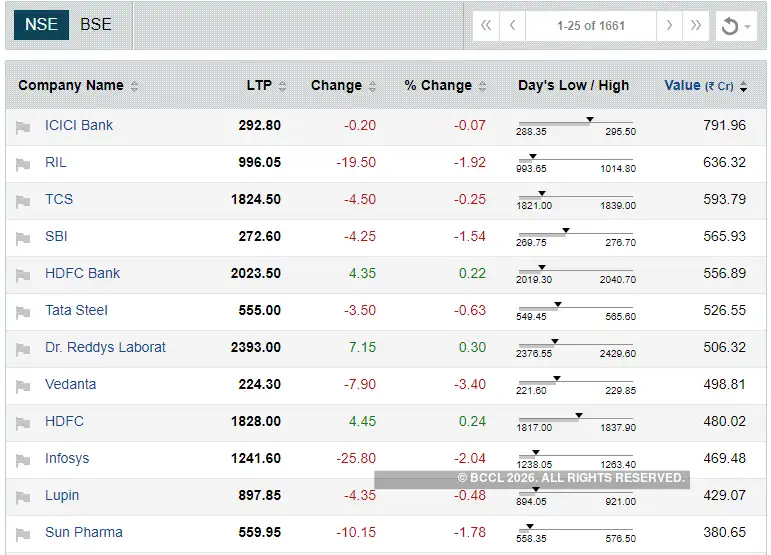
Task: Select the NSE tab
Action: pyautogui.click(x=41, y=25)
